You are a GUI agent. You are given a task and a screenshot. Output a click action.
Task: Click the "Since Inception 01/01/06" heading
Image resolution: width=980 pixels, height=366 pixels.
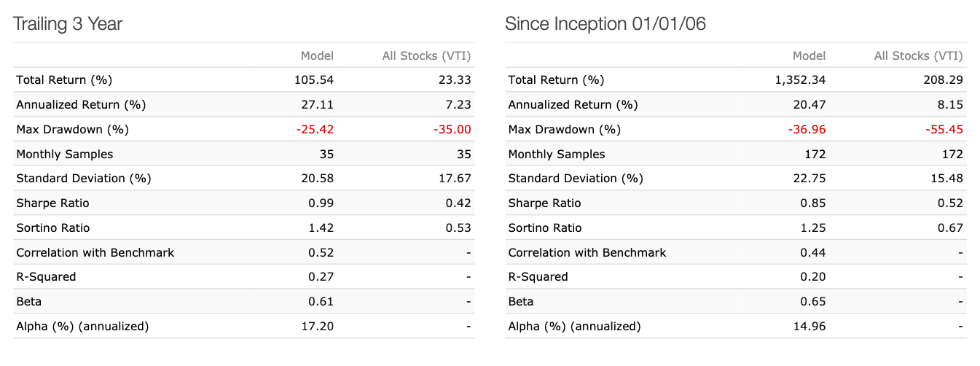(605, 24)
